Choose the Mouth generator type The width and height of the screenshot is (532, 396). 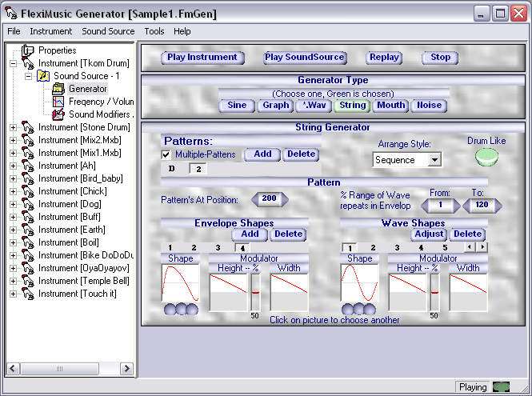pyautogui.click(x=391, y=105)
